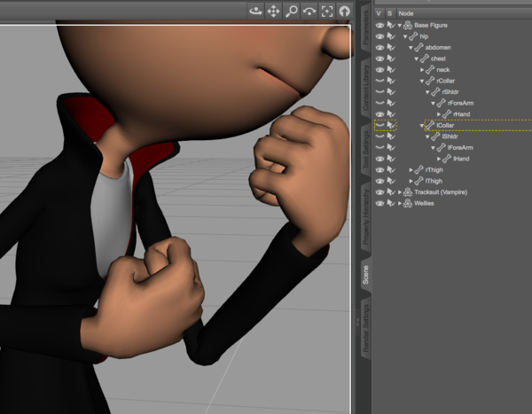
Task: Toggle visibility eye for chest
Action: pos(379,59)
